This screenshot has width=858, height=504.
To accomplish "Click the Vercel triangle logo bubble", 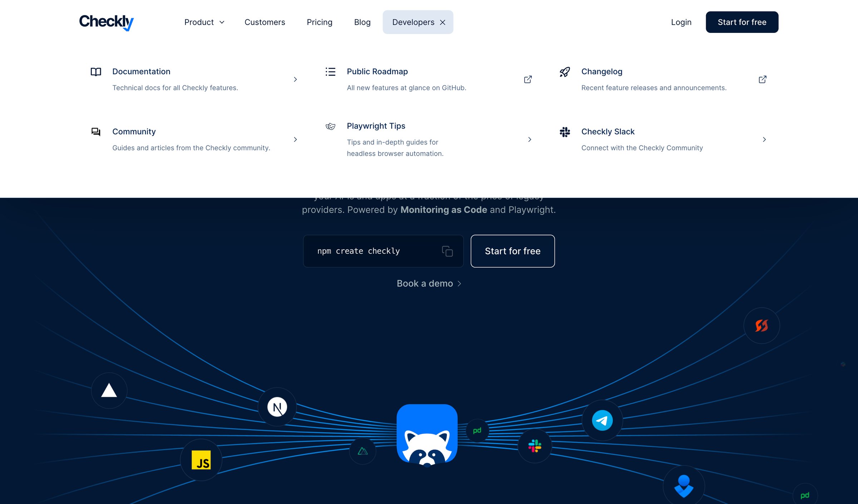I will pos(109,390).
